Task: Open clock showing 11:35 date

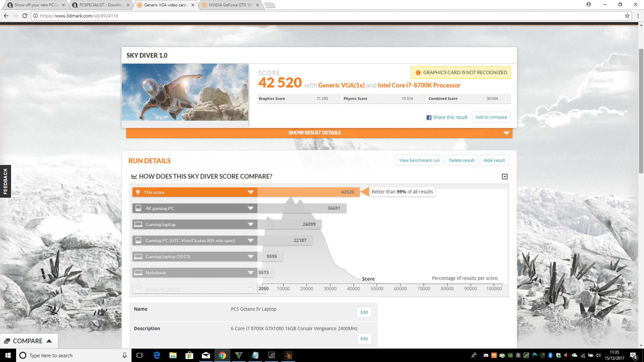Action: point(614,355)
